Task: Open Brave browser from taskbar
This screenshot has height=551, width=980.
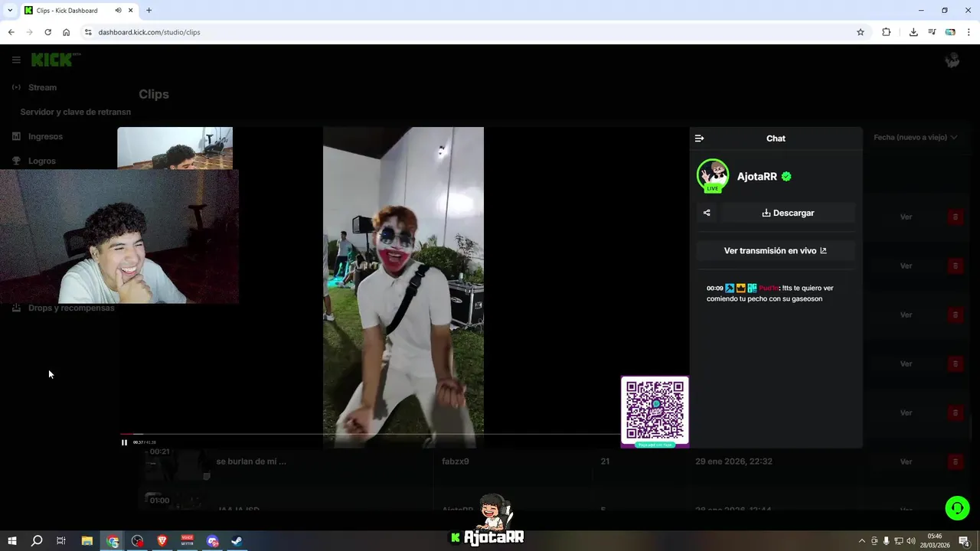Action: 162,541
